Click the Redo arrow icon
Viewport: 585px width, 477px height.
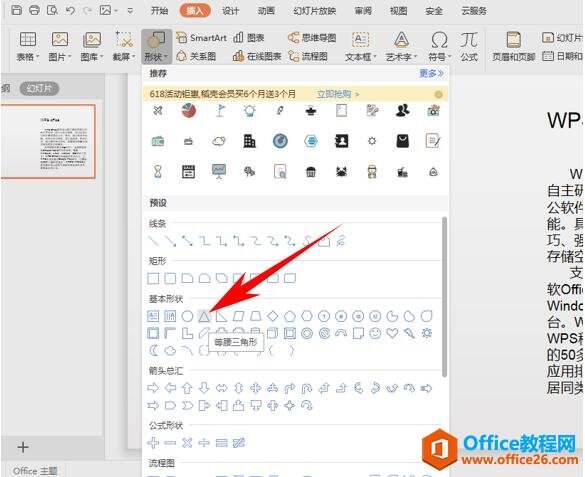(x=87, y=10)
